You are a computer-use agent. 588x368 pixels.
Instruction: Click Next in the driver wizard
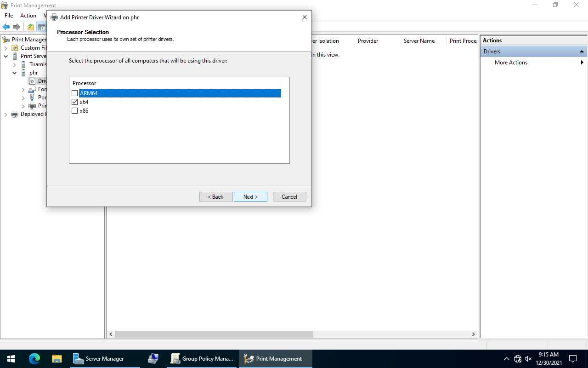(x=250, y=197)
